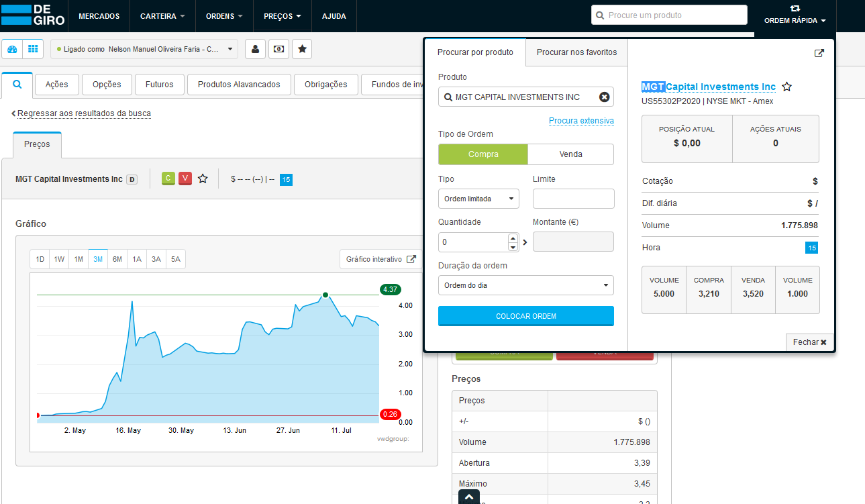Click the Limite price input field
Image resolution: width=865 pixels, height=504 pixels.
point(573,199)
